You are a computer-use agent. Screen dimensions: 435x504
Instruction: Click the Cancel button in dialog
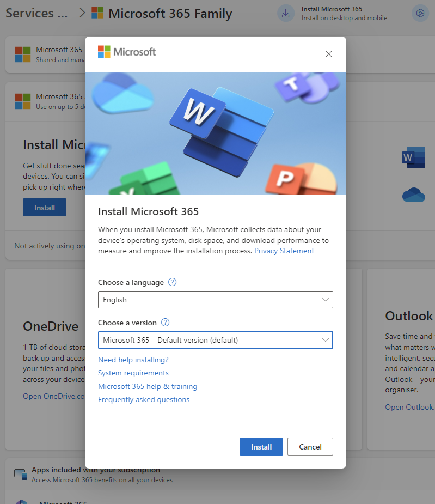coord(310,446)
